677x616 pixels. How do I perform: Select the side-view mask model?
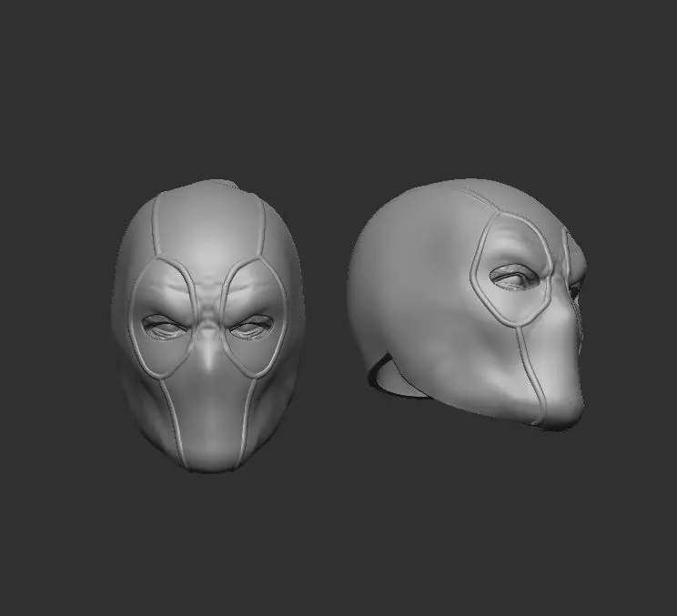click(467, 304)
